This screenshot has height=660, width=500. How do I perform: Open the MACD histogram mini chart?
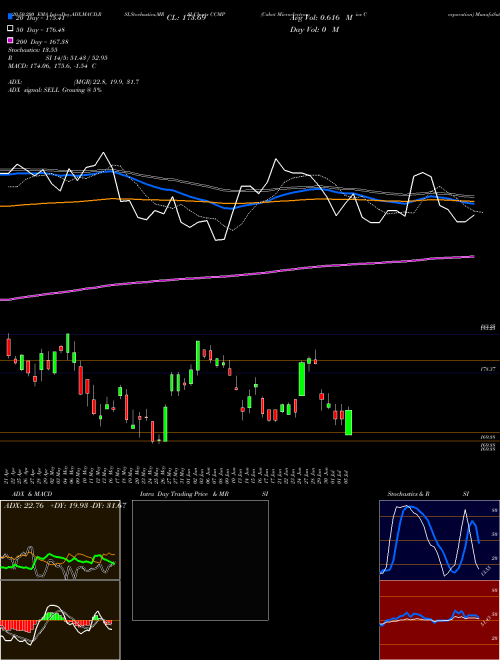(x=60, y=620)
